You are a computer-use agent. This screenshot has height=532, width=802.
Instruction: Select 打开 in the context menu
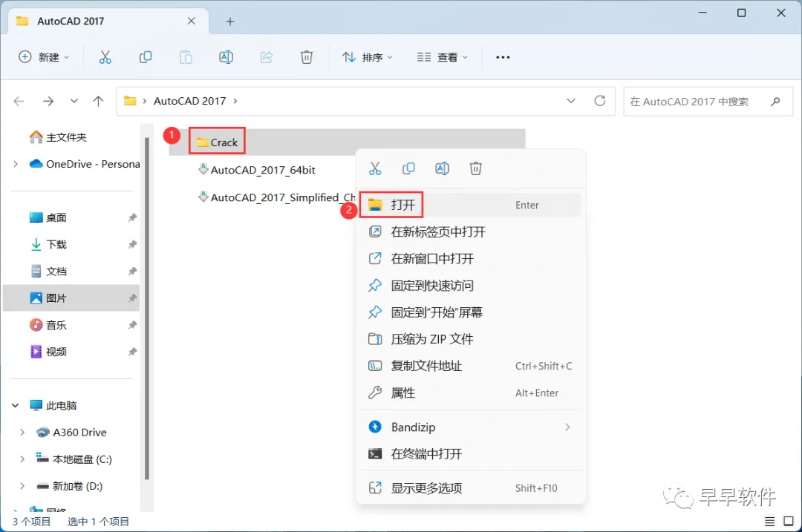[471, 205]
